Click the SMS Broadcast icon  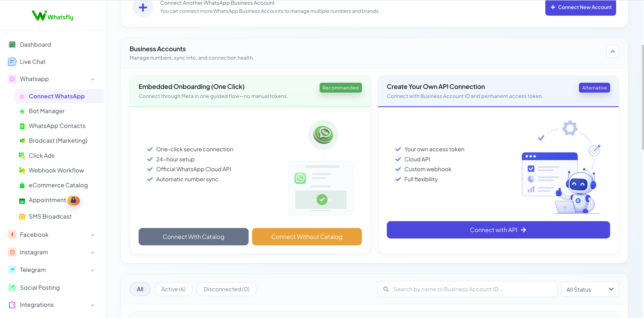[22, 217]
